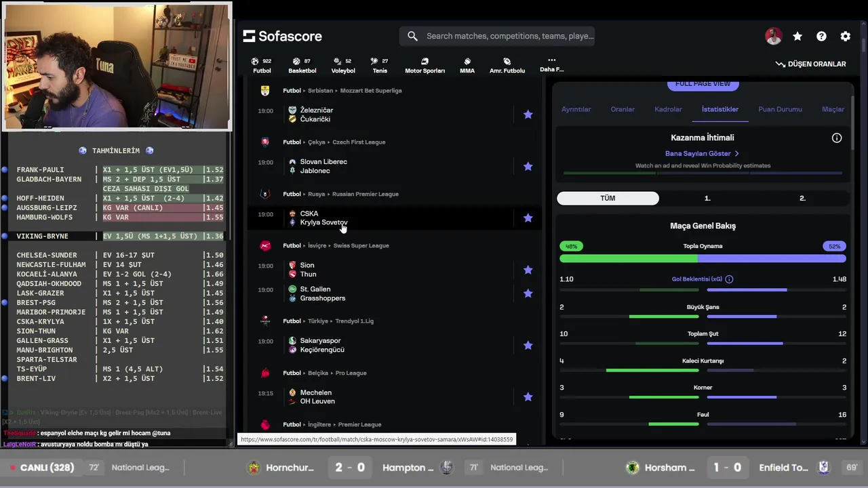Image resolution: width=868 pixels, height=488 pixels.
Task: Open Trendyol 1.Lig league icon
Action: (265, 321)
